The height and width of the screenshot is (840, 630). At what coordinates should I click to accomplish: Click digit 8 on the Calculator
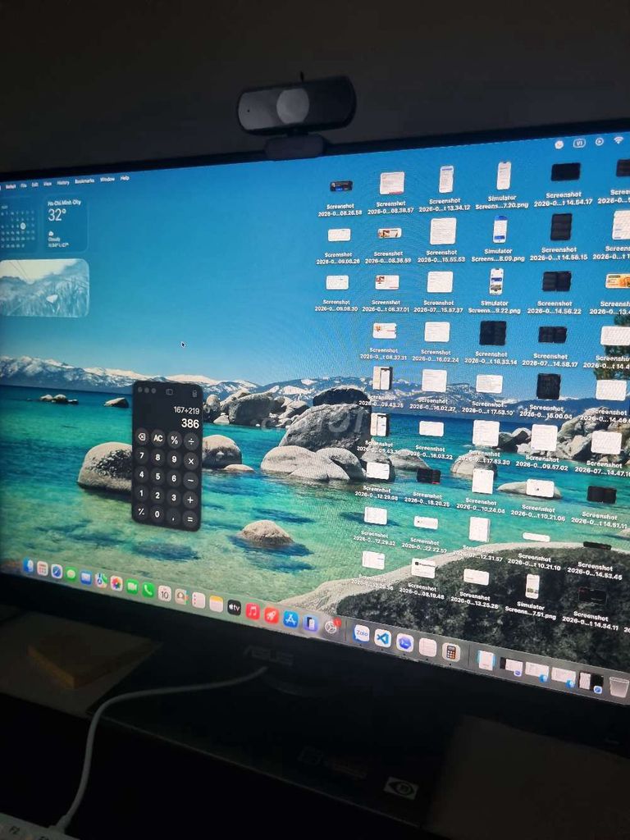click(x=157, y=458)
